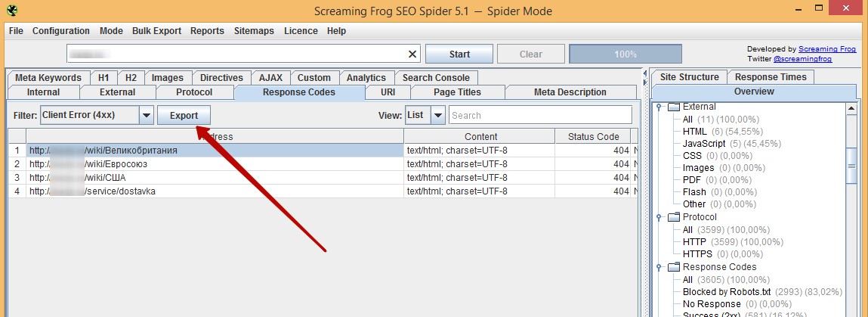Switch to the Page Titles tab

(457, 92)
